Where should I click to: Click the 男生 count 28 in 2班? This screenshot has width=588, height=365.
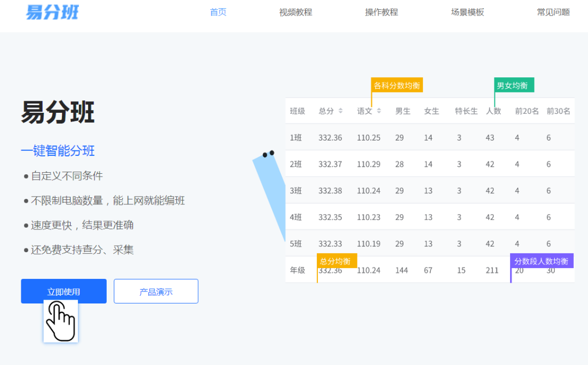tap(400, 165)
